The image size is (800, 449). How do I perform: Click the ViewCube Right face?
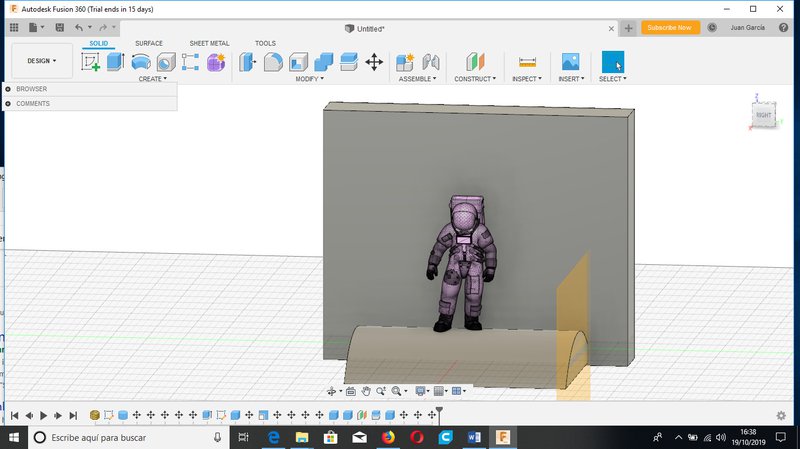764,115
